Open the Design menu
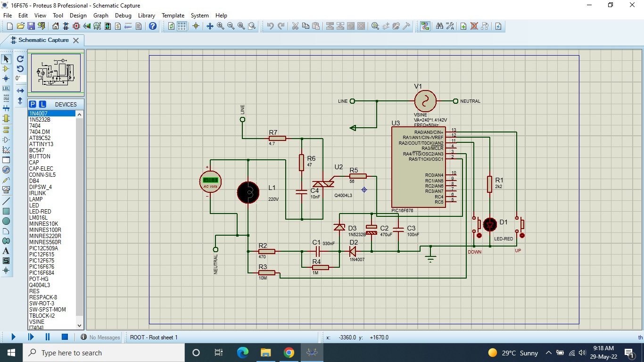The height and width of the screenshot is (362, 644). pyautogui.click(x=78, y=16)
